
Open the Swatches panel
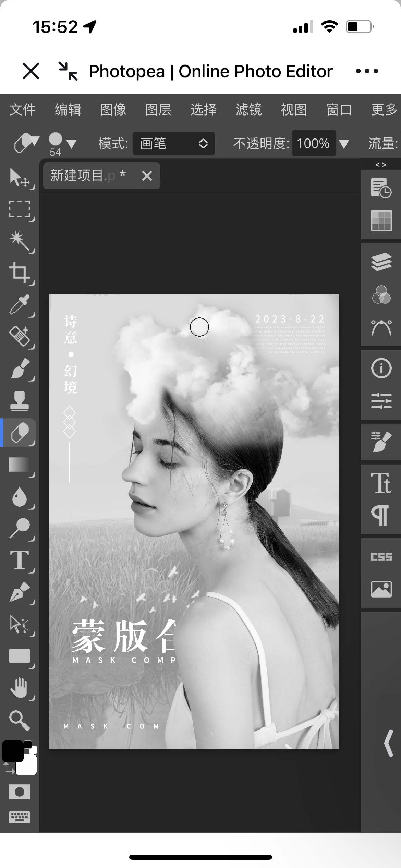[381, 220]
